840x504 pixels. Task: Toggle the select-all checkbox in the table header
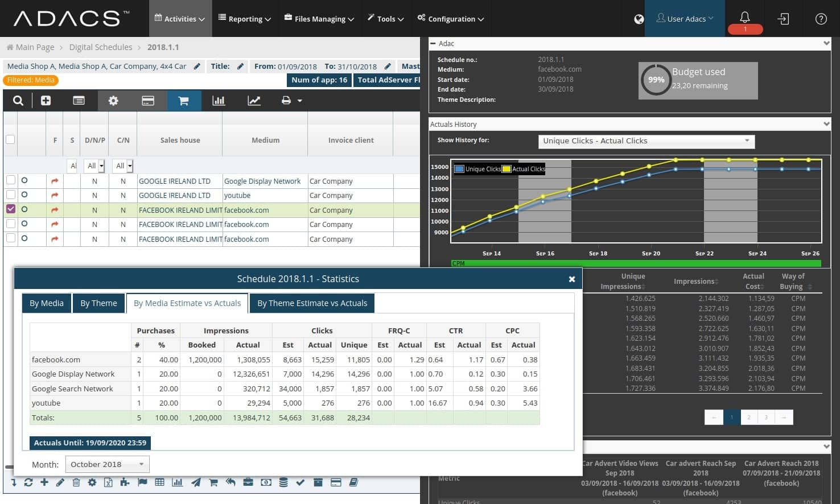click(x=10, y=139)
